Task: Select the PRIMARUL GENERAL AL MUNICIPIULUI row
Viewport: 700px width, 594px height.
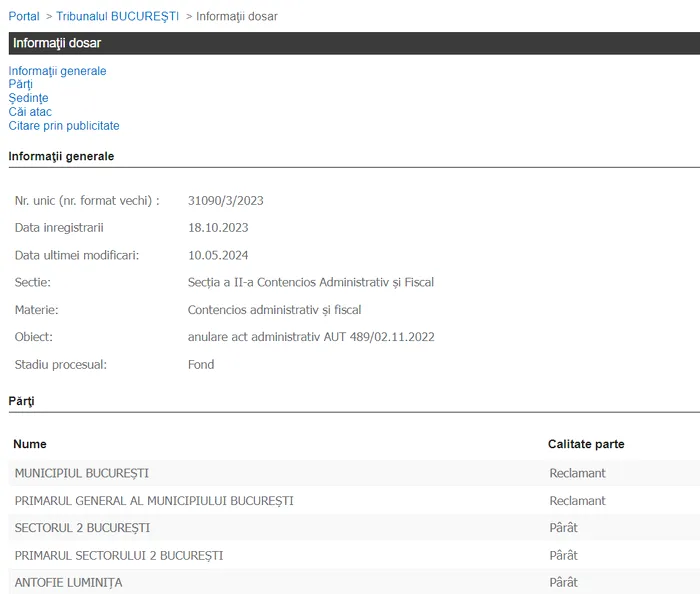Action: pyautogui.click(x=154, y=501)
